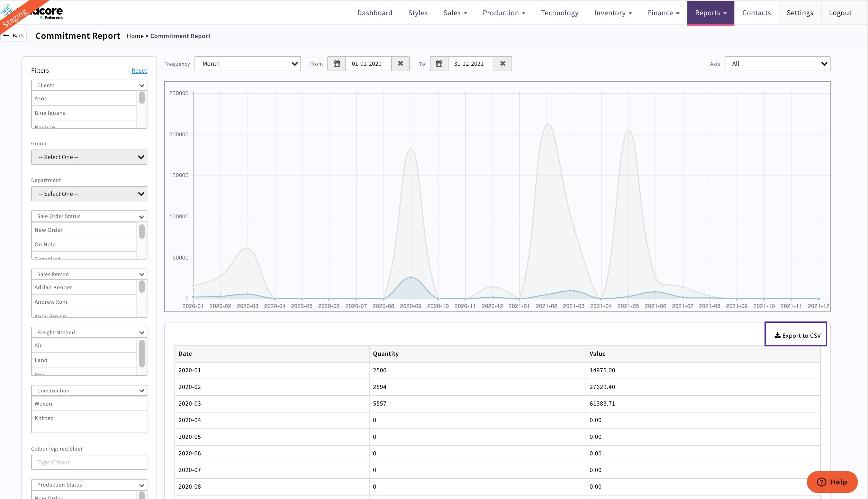This screenshot has height=499, width=868.
Task: Open the Help widget
Action: click(x=832, y=482)
